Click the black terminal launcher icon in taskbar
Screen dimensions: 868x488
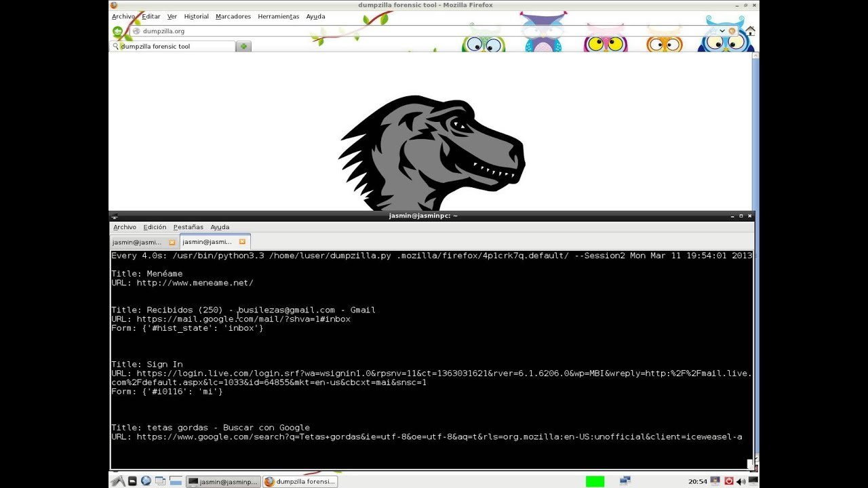[132, 481]
